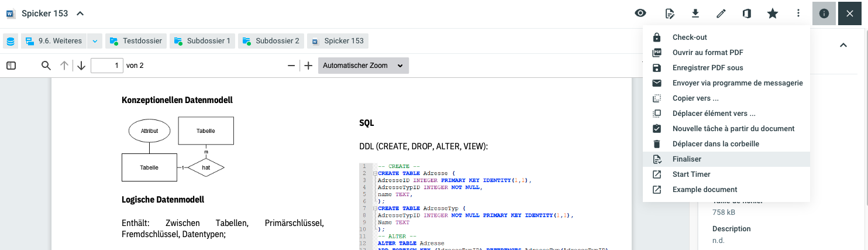Zoom in with the plus button
The height and width of the screenshot is (250, 868).
tap(308, 66)
